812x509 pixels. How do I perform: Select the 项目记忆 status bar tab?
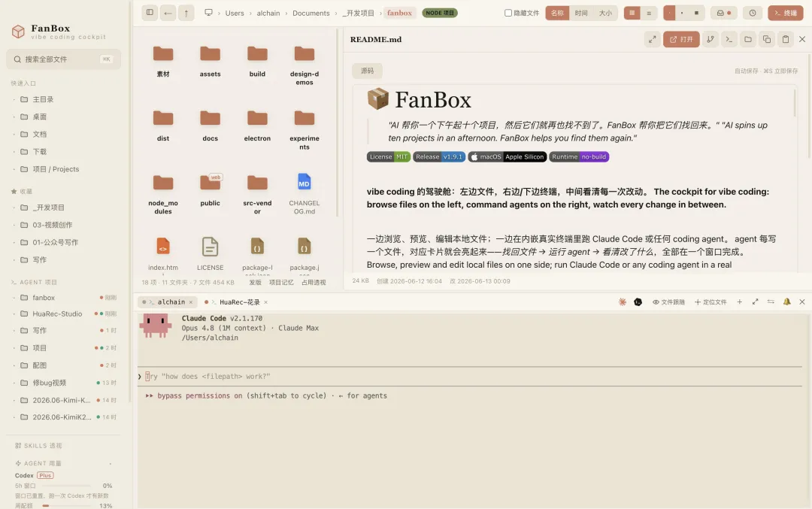click(281, 282)
